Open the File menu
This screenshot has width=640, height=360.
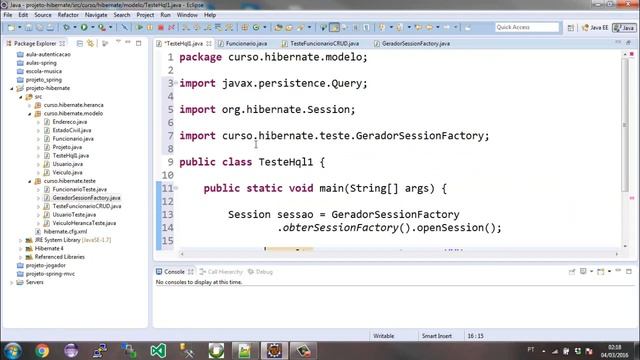pyautogui.click(x=8, y=15)
